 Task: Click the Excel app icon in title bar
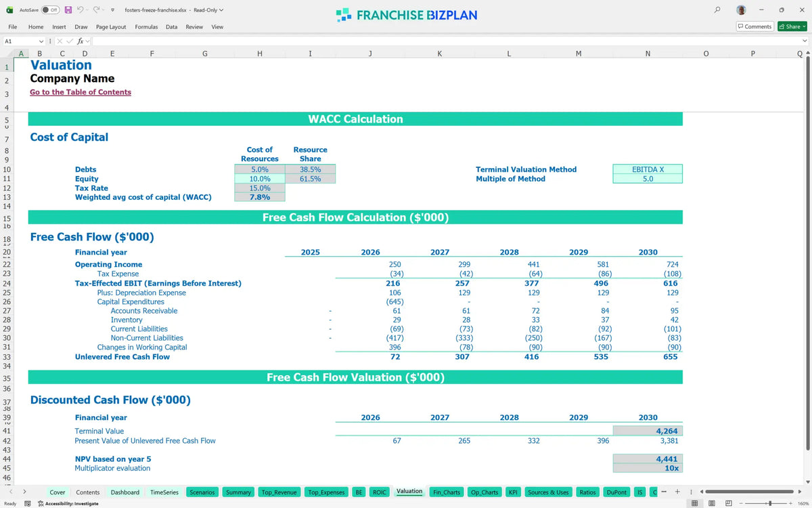(x=11, y=10)
